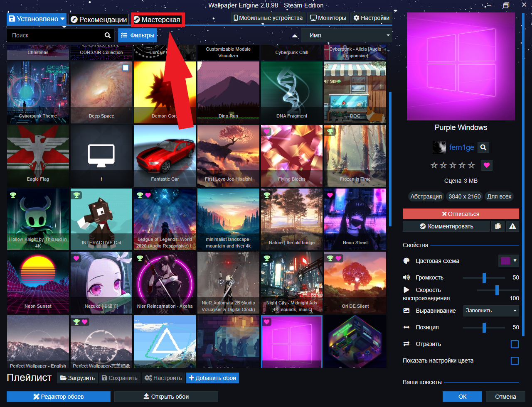Select the Ori DE Silent wallpaper
The width and height of the screenshot is (532, 407).
[355, 283]
